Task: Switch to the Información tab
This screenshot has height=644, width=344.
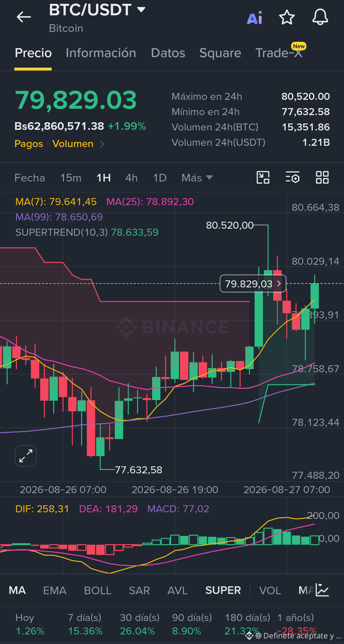Action: pos(101,53)
